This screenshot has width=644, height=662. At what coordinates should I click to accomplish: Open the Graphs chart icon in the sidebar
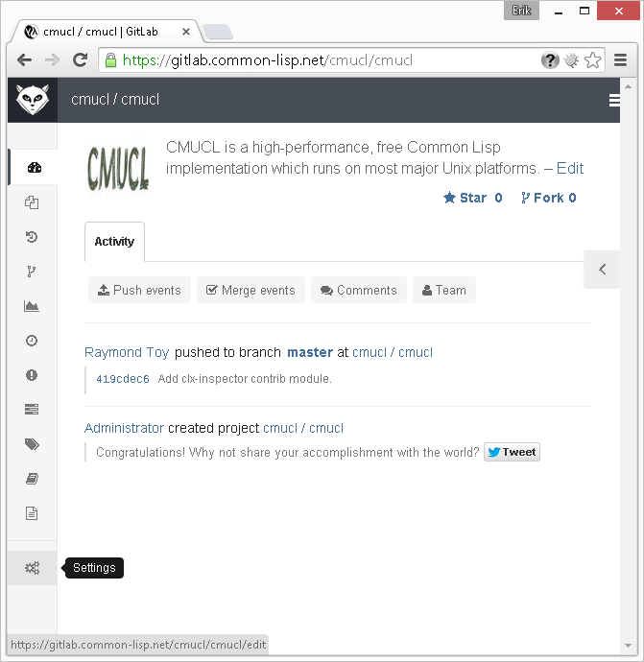[32, 306]
